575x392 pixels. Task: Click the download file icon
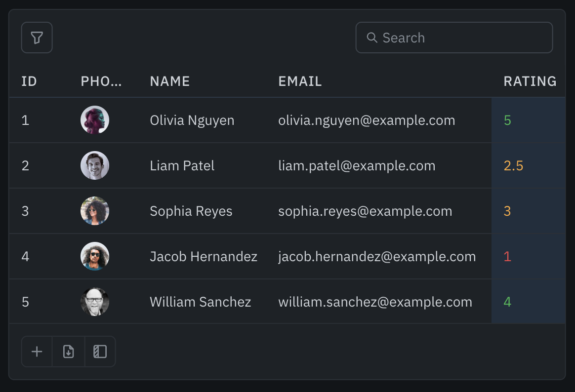69,352
